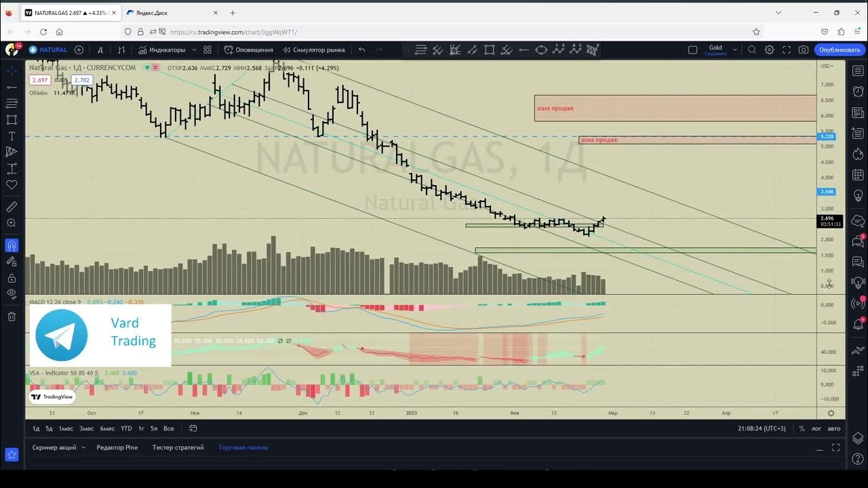Select 1мес time range

point(66,428)
